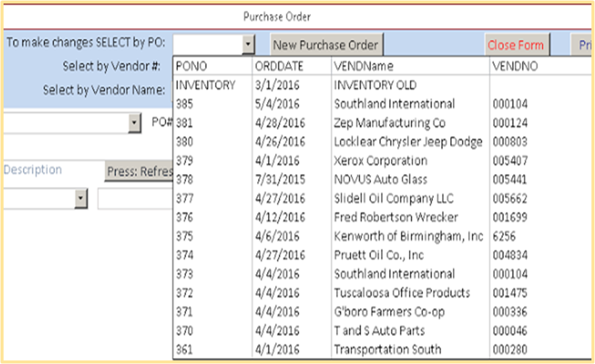Viewport: 595px width, 364px height.
Task: Click the New Purchase Order button
Action: tap(327, 45)
